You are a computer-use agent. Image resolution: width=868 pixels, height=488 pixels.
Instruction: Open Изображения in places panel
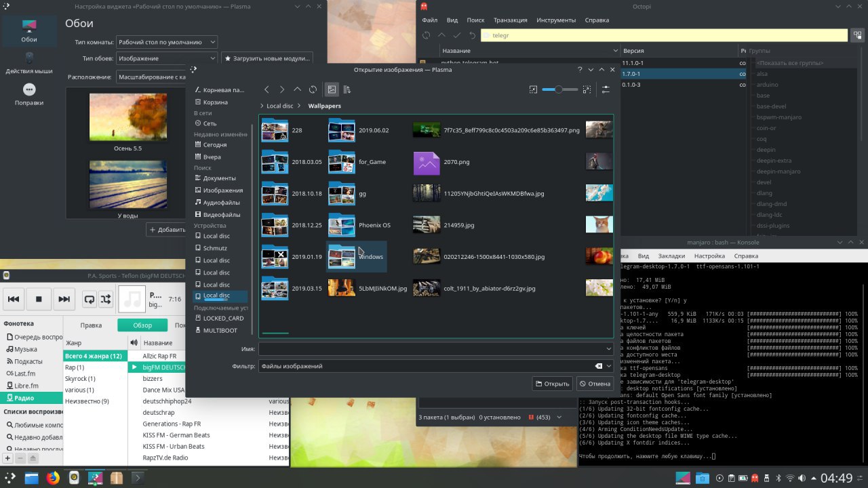click(222, 190)
